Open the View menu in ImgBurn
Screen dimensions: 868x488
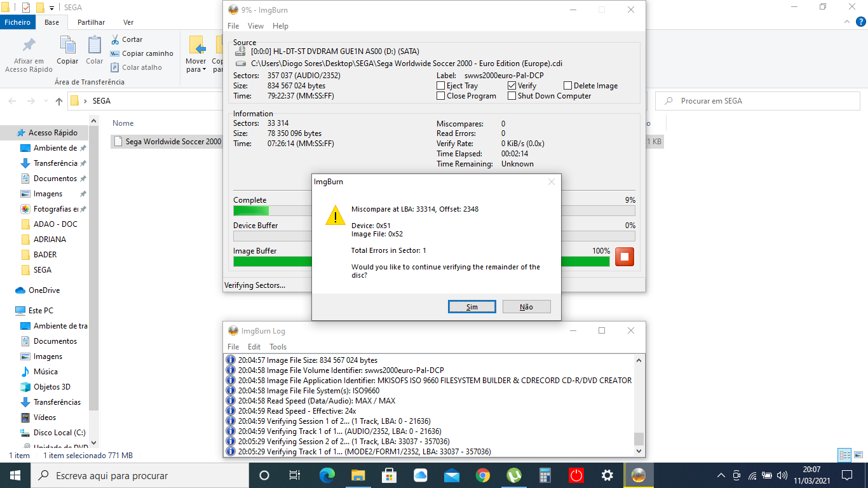click(x=255, y=26)
